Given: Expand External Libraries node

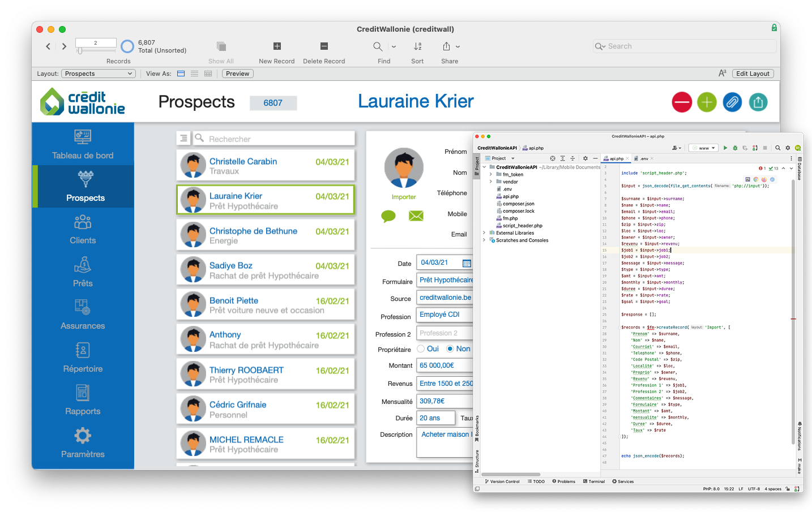Looking at the screenshot, I should coord(484,233).
